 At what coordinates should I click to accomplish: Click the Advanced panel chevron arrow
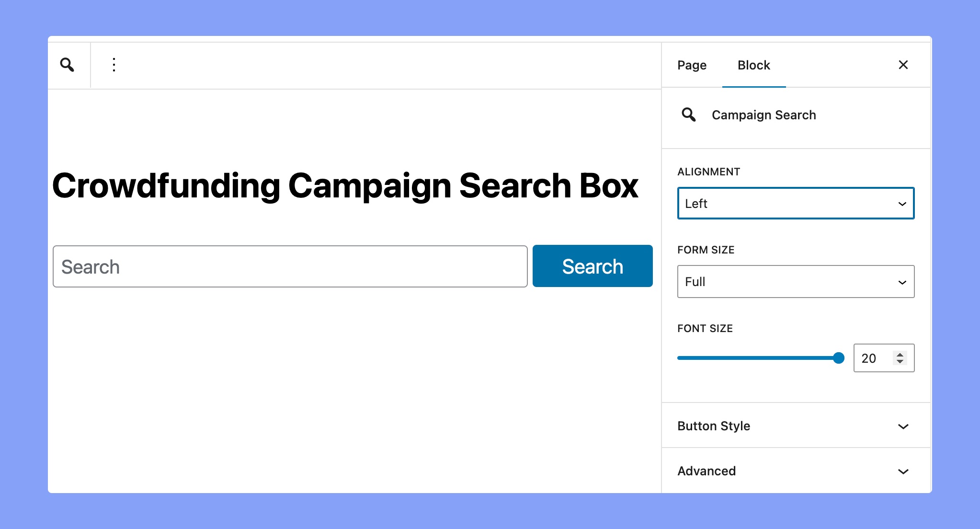tap(903, 471)
